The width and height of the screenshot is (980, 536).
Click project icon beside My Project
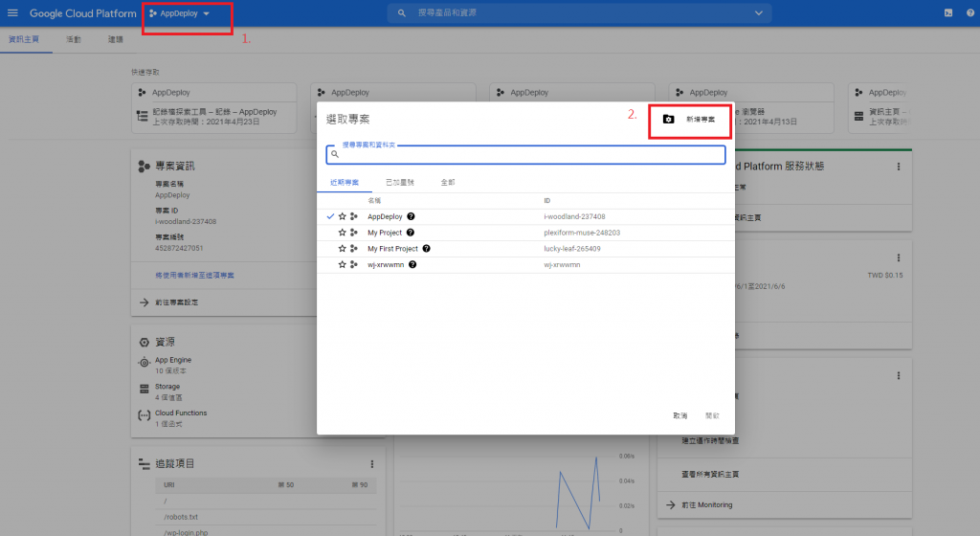pos(354,233)
